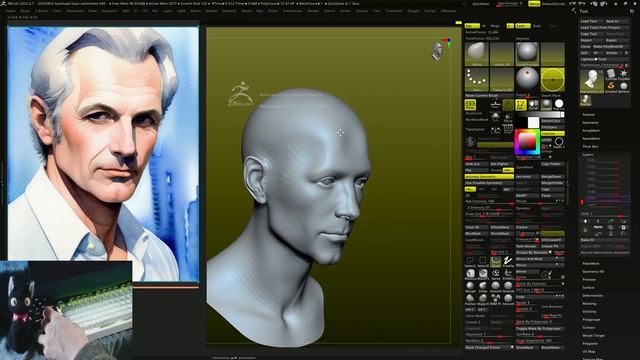Open the Texture Off thumbnail
This screenshot has height=360, width=640.
(x=502, y=80)
